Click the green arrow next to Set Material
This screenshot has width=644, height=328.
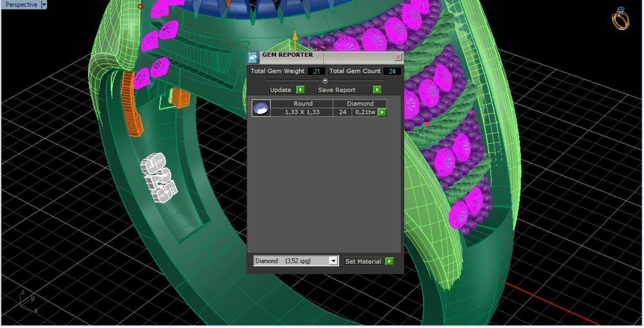point(390,261)
